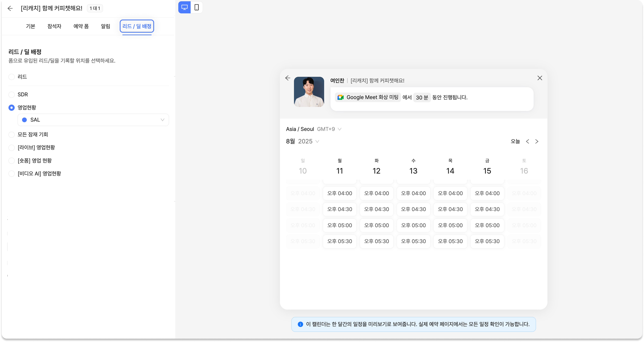Open the 8월 2025 month picker
This screenshot has height=342, width=644.
pyautogui.click(x=303, y=141)
